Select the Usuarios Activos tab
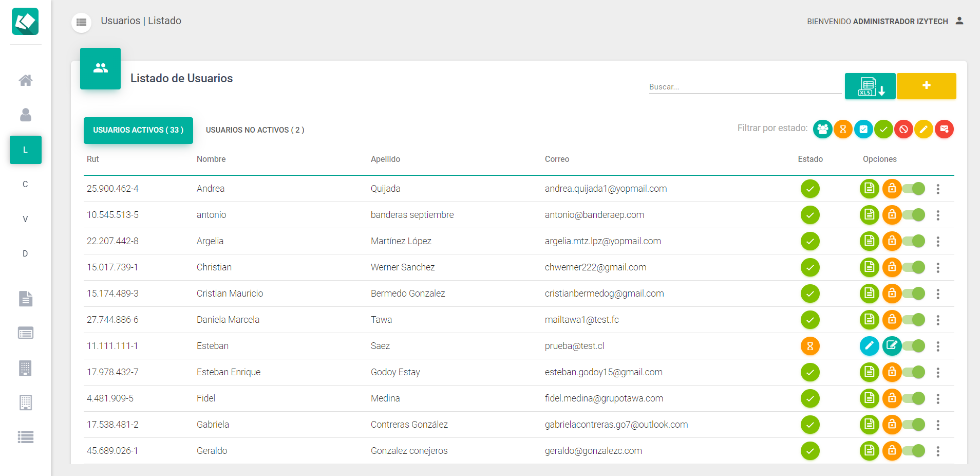The image size is (980, 476). (x=138, y=130)
